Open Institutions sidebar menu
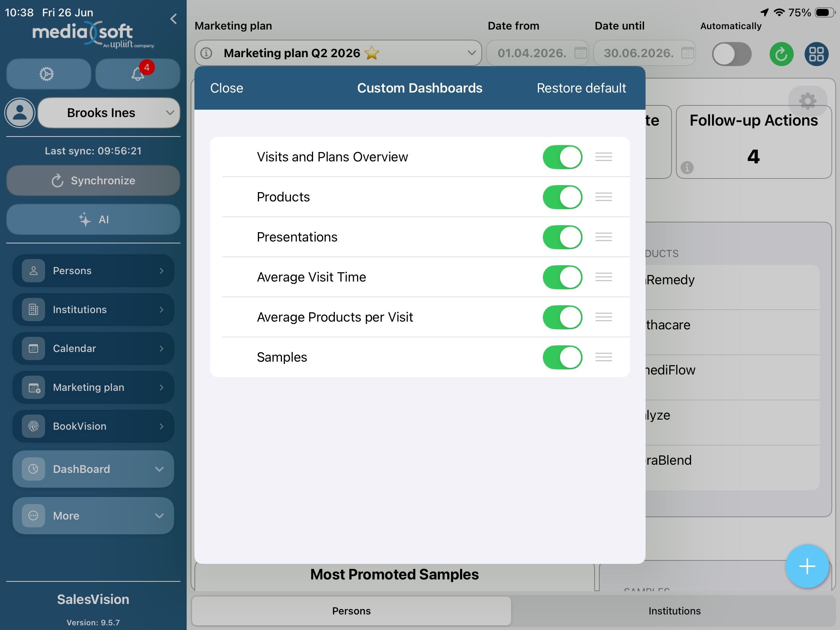The width and height of the screenshot is (840, 630). pyautogui.click(x=93, y=310)
